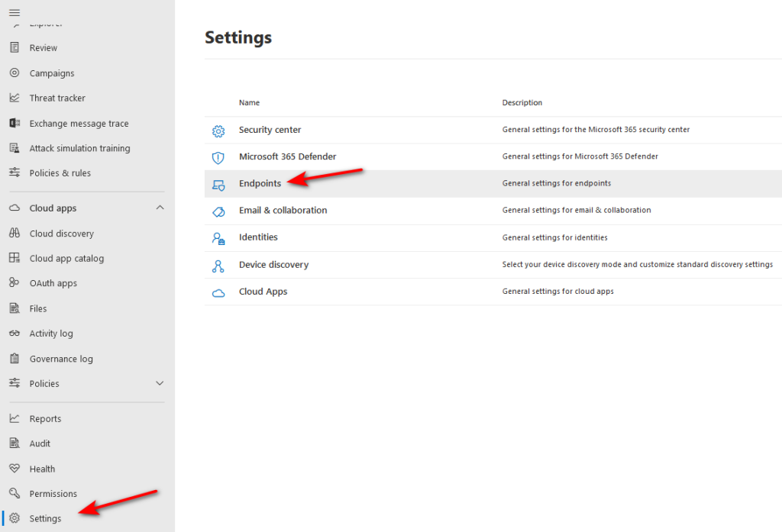The width and height of the screenshot is (782, 532).
Task: Click the Security center gear icon
Action: 218,131
